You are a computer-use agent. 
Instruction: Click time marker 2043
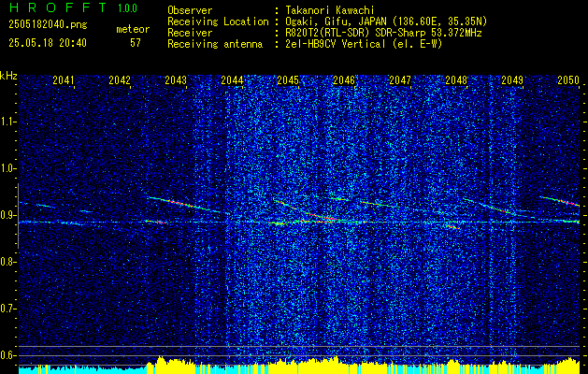click(176, 79)
